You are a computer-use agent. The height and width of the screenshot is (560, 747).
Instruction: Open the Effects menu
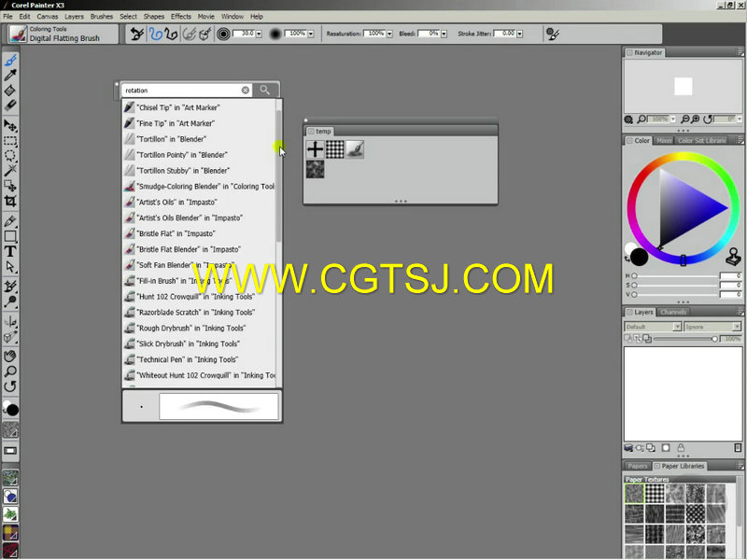(x=181, y=16)
